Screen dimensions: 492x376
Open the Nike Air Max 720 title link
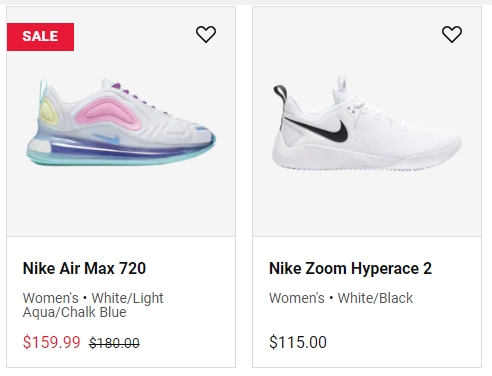(84, 268)
